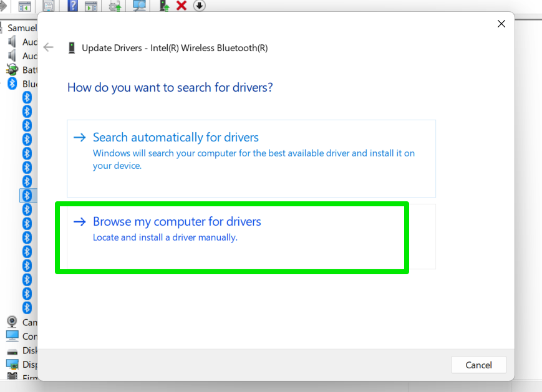Image resolution: width=542 pixels, height=392 pixels.
Task: Select the Bluetooth category in tree
Action: 29,84
